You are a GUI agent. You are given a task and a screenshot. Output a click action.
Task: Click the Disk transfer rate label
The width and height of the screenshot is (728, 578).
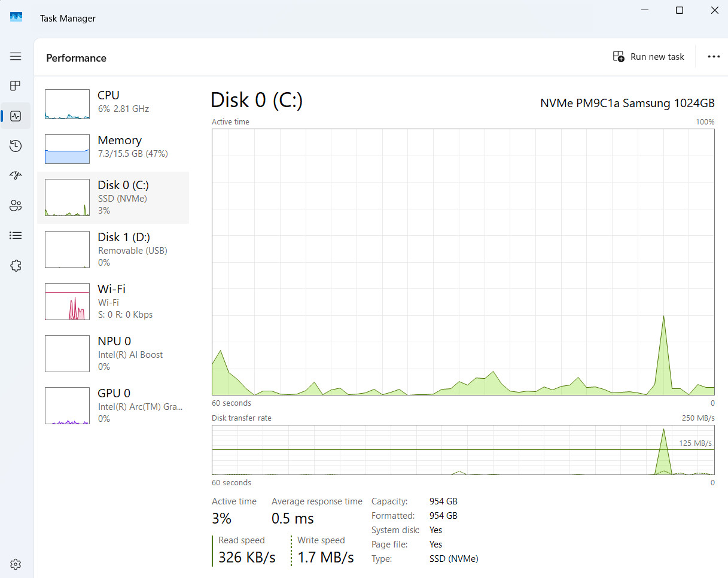[x=242, y=418]
